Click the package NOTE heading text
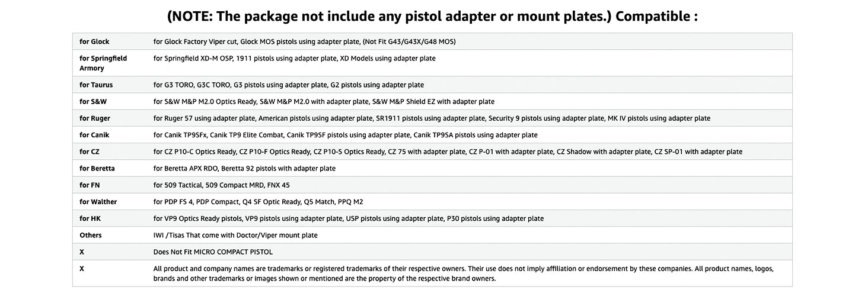The height and width of the screenshot is (293, 868). tap(433, 16)
